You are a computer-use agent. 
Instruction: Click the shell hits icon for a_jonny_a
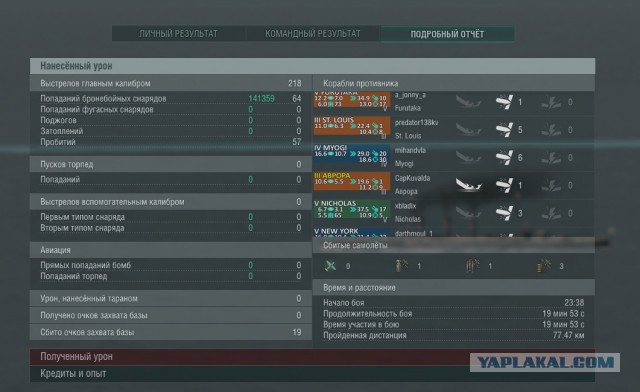tap(504, 102)
